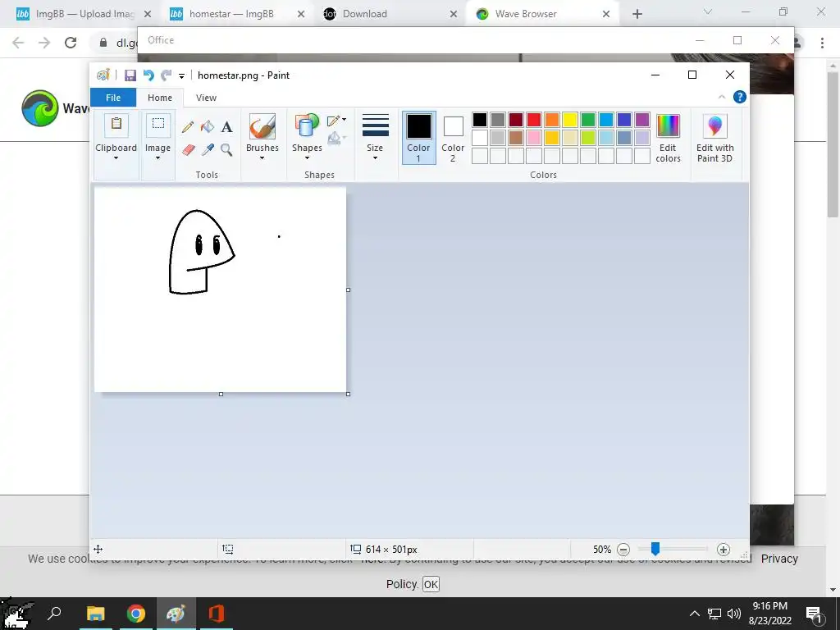
Task: Open Edit colors dialog
Action: (x=668, y=138)
